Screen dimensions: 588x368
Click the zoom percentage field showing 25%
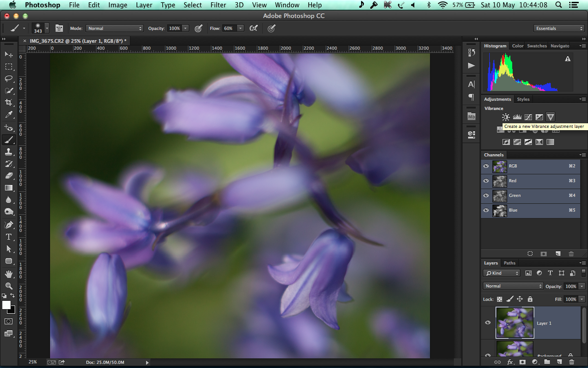(33, 362)
